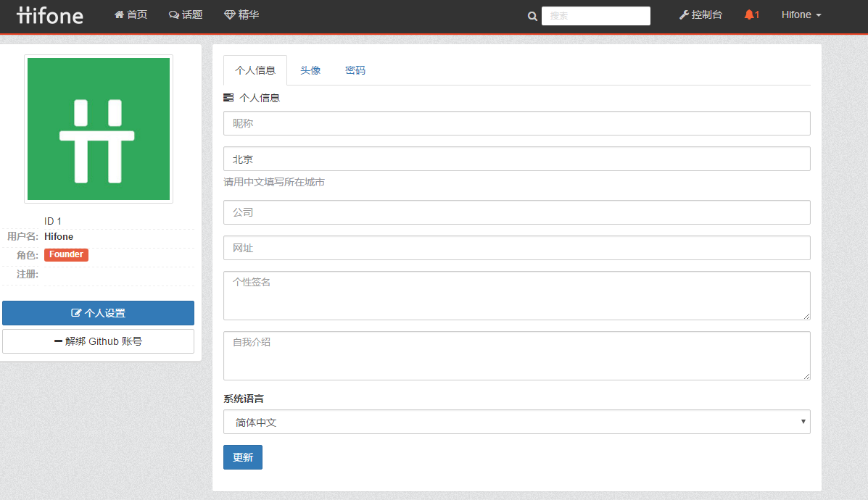
Task: Switch to the 密码 tab
Action: 355,70
